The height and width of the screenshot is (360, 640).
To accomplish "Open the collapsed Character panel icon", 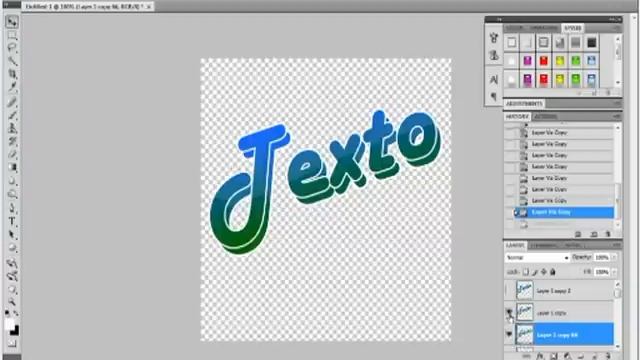I will point(494,79).
